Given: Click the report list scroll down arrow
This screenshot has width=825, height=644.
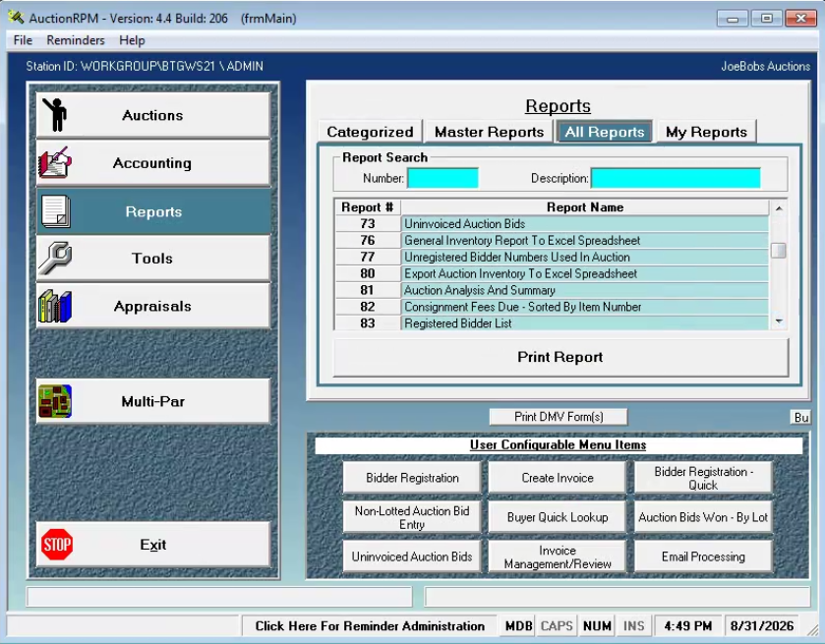Looking at the screenshot, I should (x=779, y=321).
